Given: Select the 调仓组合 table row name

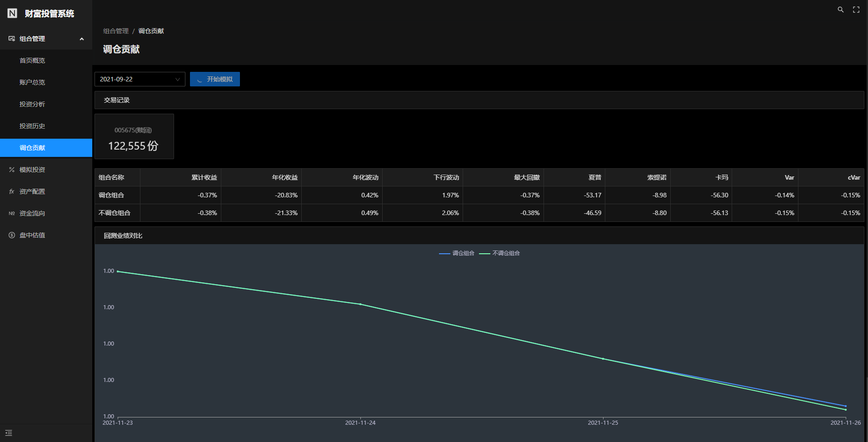Looking at the screenshot, I should (x=111, y=195).
